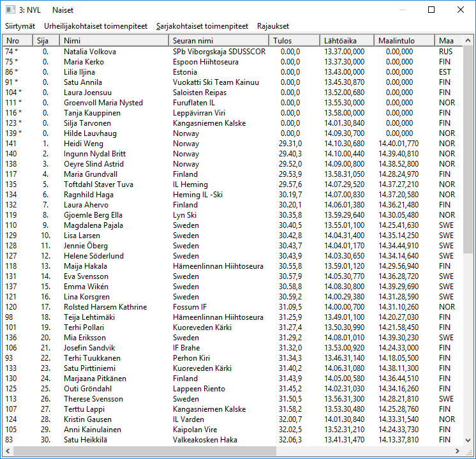Open the Rajaukset menu
The height and width of the screenshot is (459, 476).
(273, 26)
